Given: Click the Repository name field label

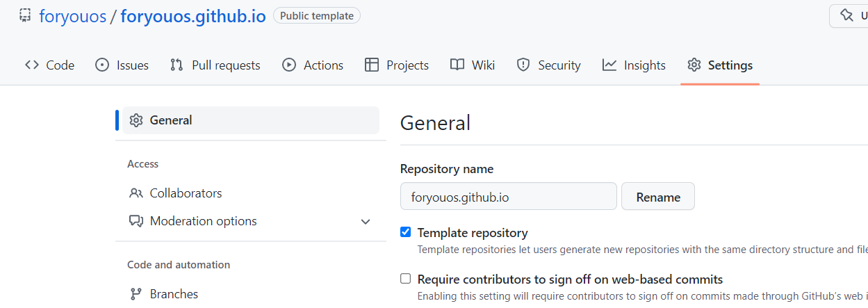Looking at the screenshot, I should click(x=447, y=169).
